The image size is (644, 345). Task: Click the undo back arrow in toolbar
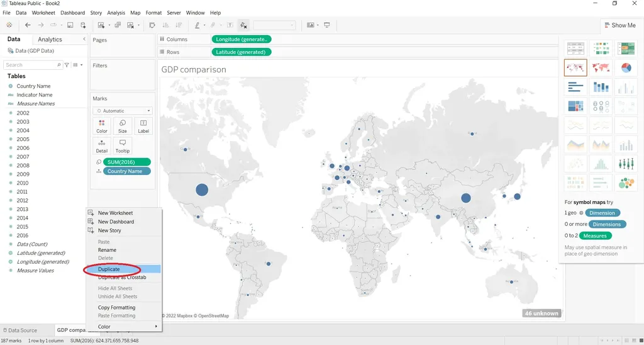(x=28, y=25)
